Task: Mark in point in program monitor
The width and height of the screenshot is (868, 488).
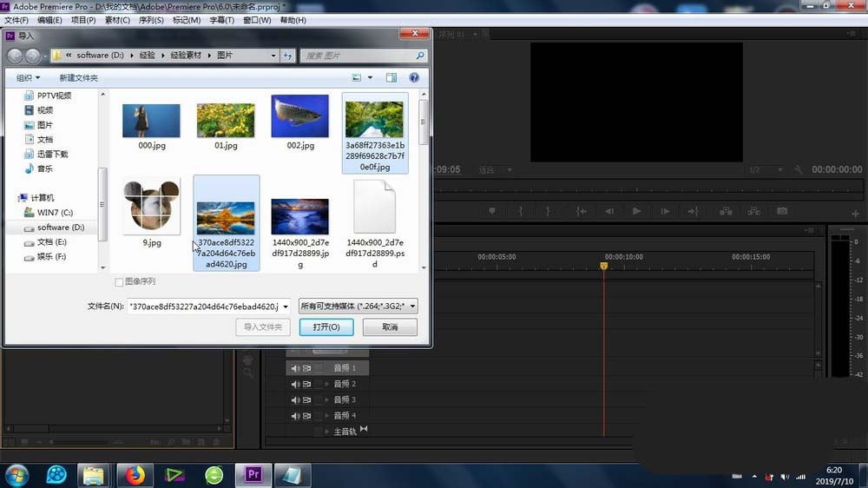Action: pyautogui.click(x=520, y=211)
